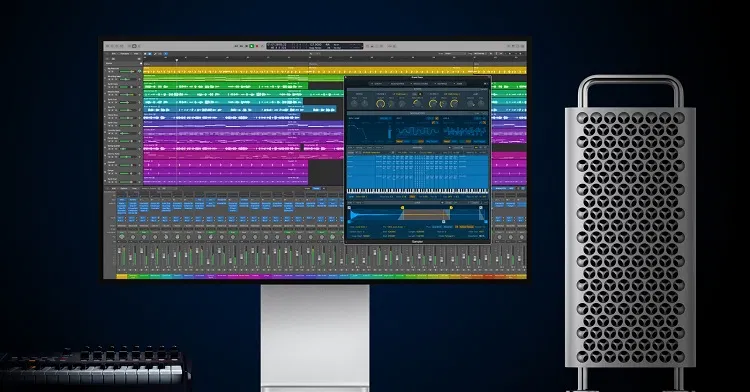The width and height of the screenshot is (750, 392).
Task: Open the Synth tab in Sampler
Action: pyautogui.click(x=376, y=84)
